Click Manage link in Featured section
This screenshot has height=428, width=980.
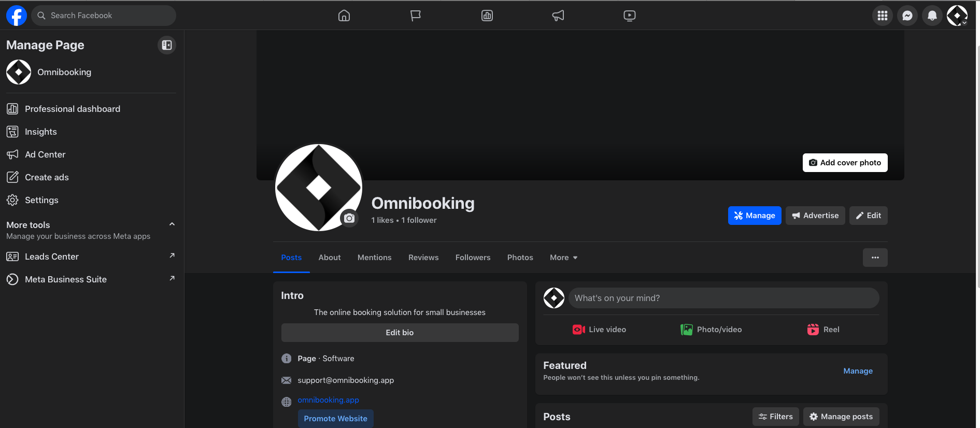pyautogui.click(x=858, y=371)
